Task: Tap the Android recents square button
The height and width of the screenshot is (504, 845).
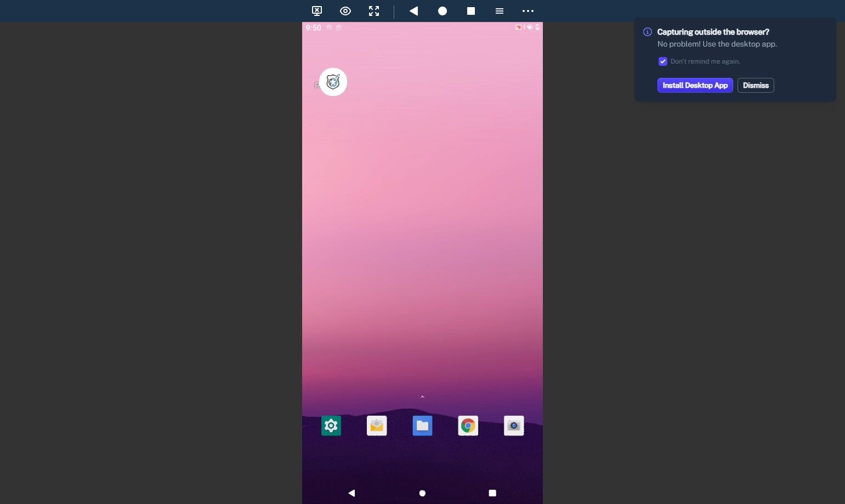Action: (x=492, y=493)
